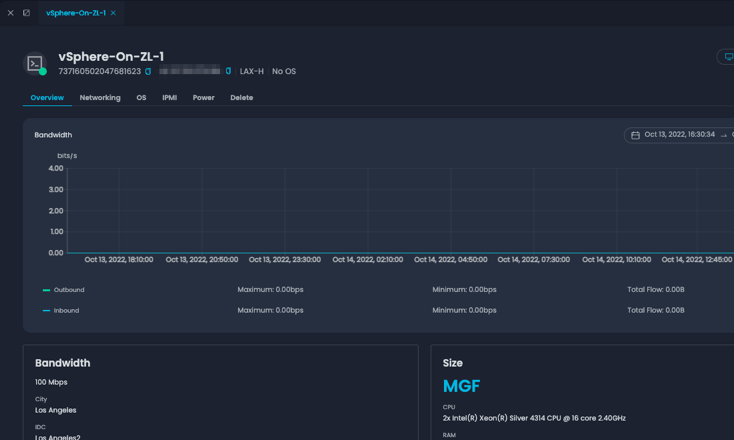Open the Delete tab
The width and height of the screenshot is (734, 440).
coord(242,98)
